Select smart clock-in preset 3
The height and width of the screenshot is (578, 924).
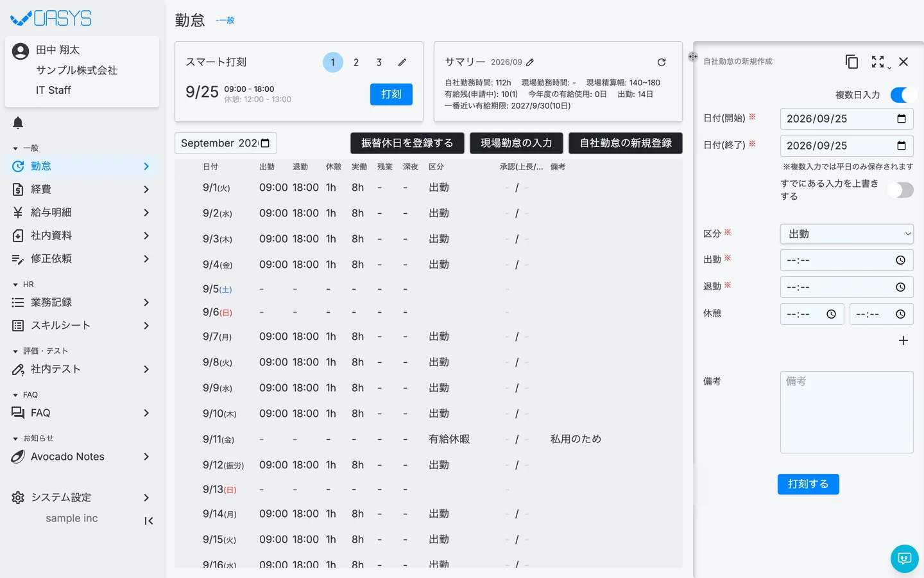(x=379, y=62)
